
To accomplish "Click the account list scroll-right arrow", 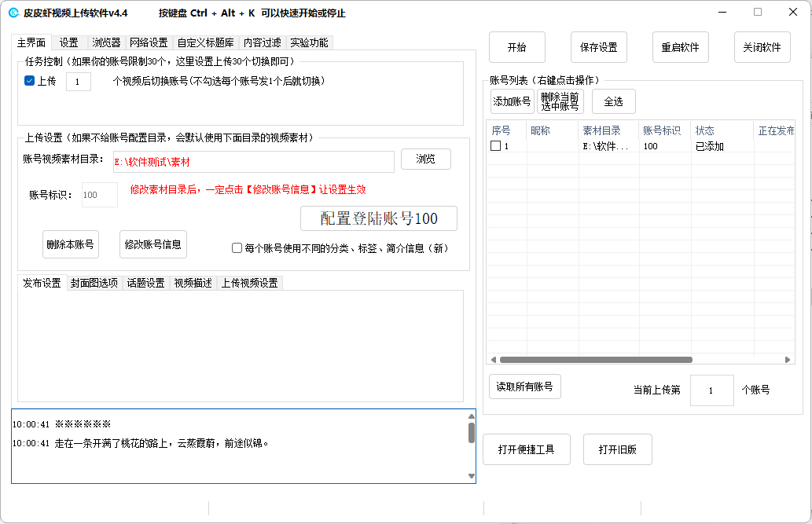I will (788, 359).
